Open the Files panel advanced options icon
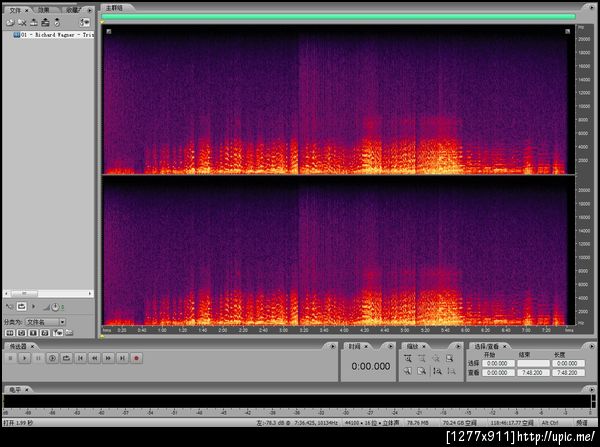 [85, 23]
